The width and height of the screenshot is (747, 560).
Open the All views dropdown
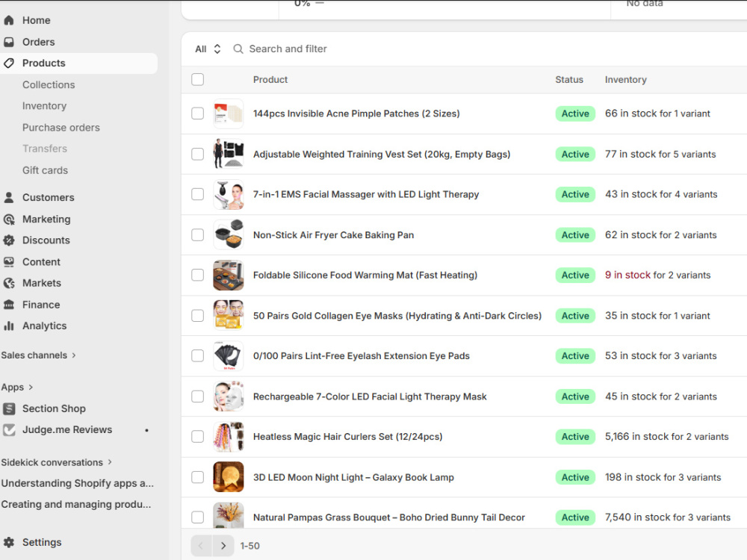208,49
